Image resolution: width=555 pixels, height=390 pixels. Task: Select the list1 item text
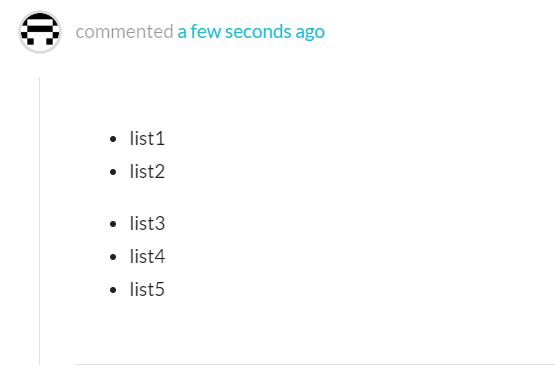[147, 138]
